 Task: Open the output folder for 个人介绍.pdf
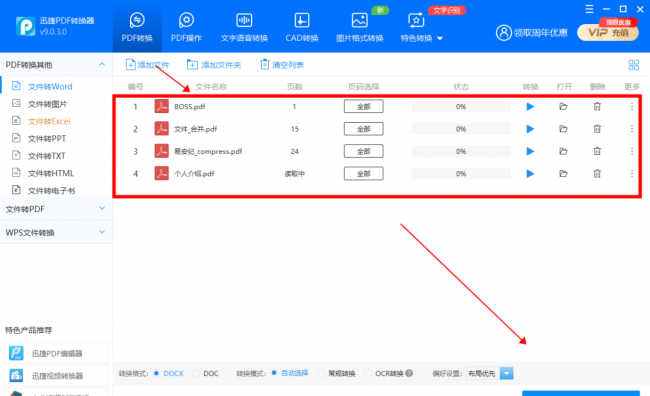tap(563, 174)
